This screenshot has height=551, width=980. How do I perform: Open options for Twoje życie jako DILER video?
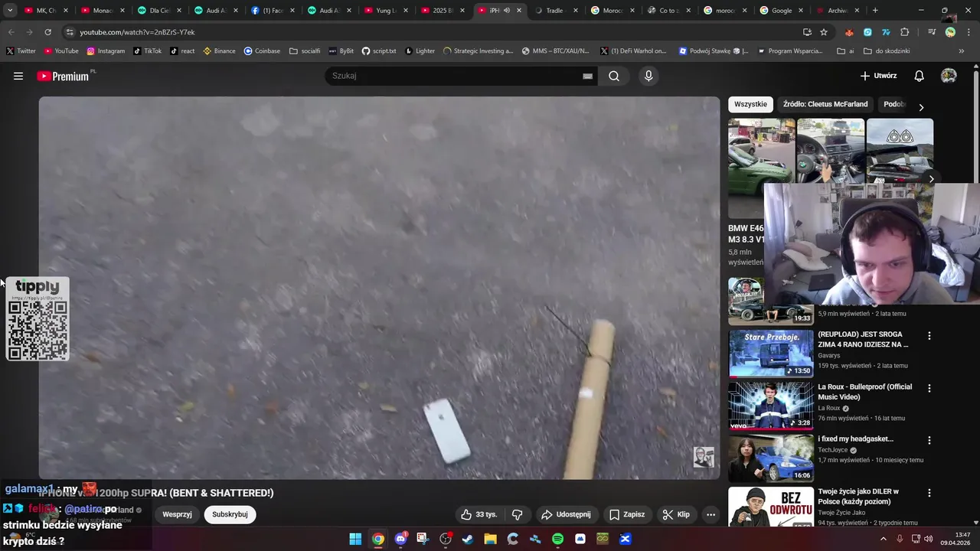coord(929,493)
